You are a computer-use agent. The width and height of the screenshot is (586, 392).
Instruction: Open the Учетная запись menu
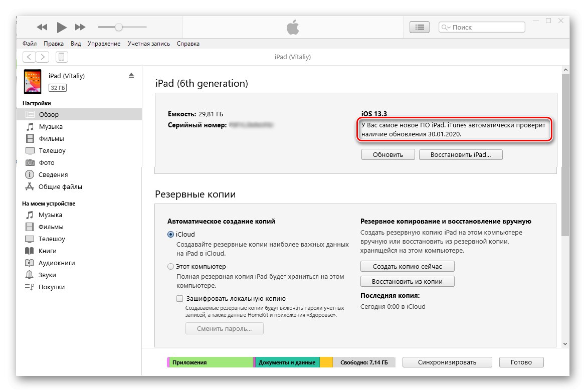[148, 44]
